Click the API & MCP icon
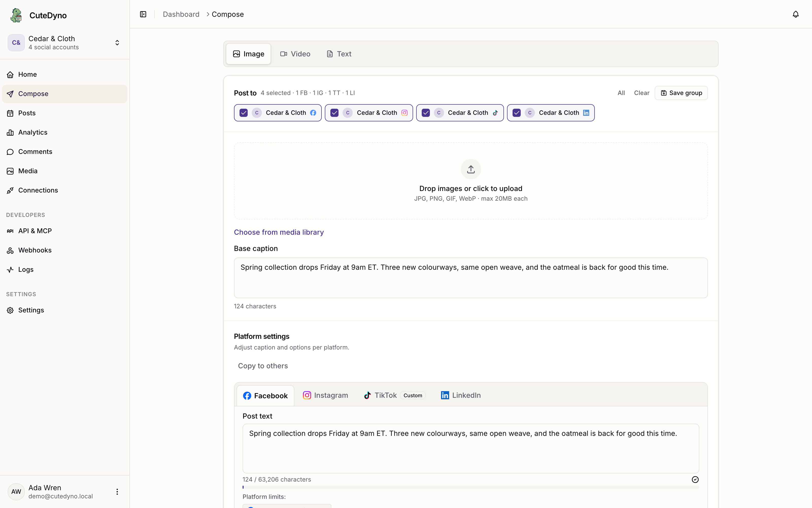Screen dimensions: 812x508 10,231
